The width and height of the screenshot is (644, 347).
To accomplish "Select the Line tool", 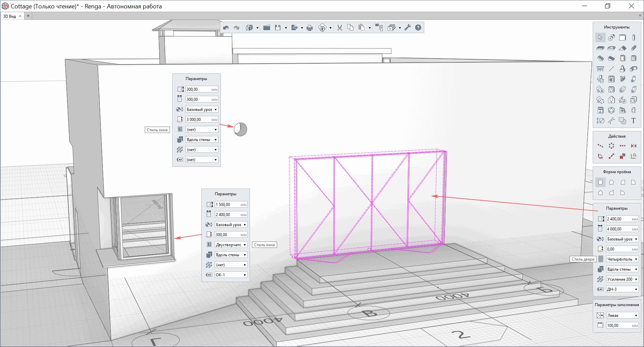I will pyautogui.click(x=611, y=69).
